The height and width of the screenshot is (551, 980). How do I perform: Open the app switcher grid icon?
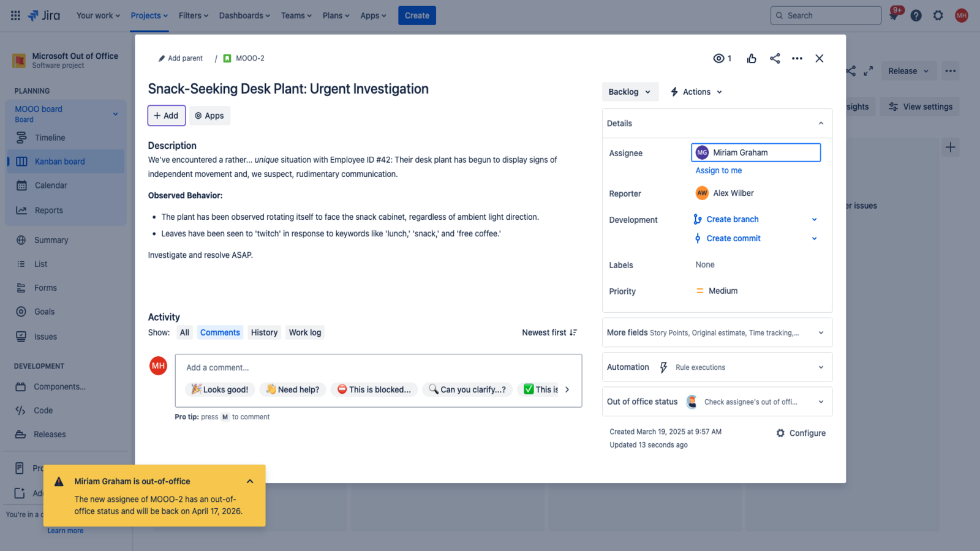15,16
